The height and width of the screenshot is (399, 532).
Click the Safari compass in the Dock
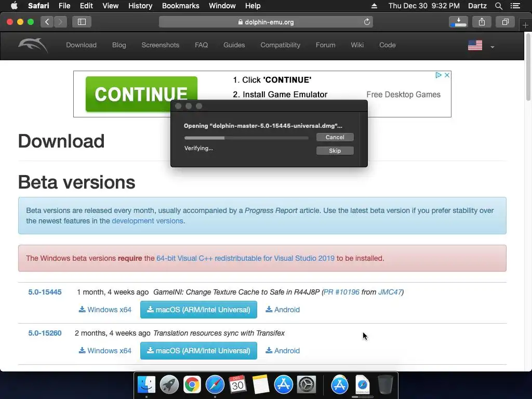click(215, 385)
